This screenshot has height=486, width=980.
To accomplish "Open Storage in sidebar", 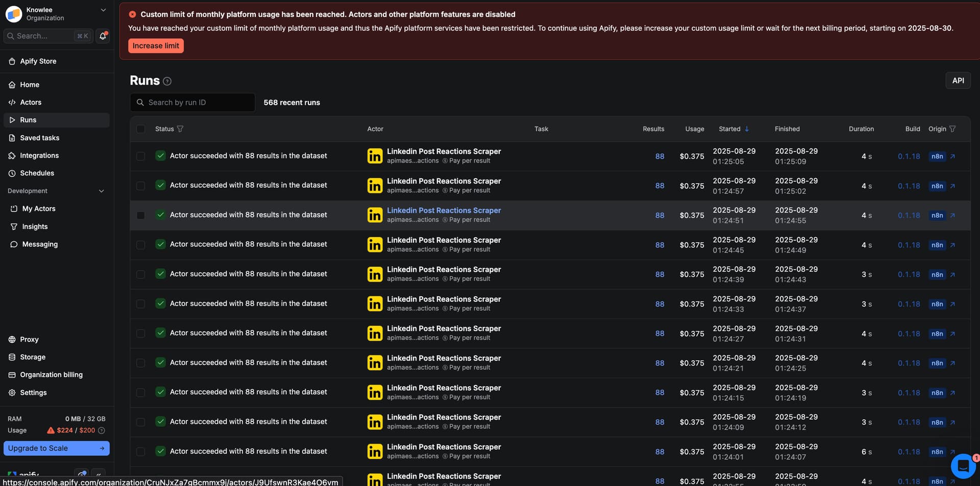I will 57,357.
